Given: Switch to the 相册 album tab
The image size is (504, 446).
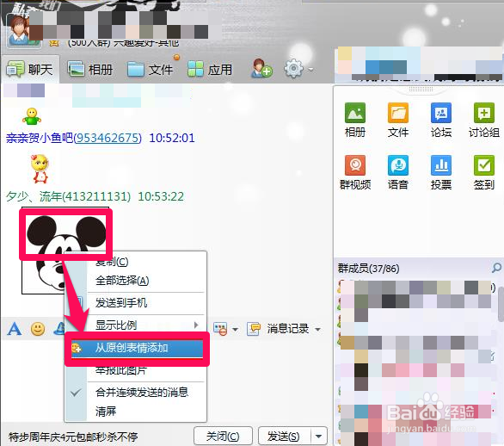Looking at the screenshot, I should coord(90,69).
